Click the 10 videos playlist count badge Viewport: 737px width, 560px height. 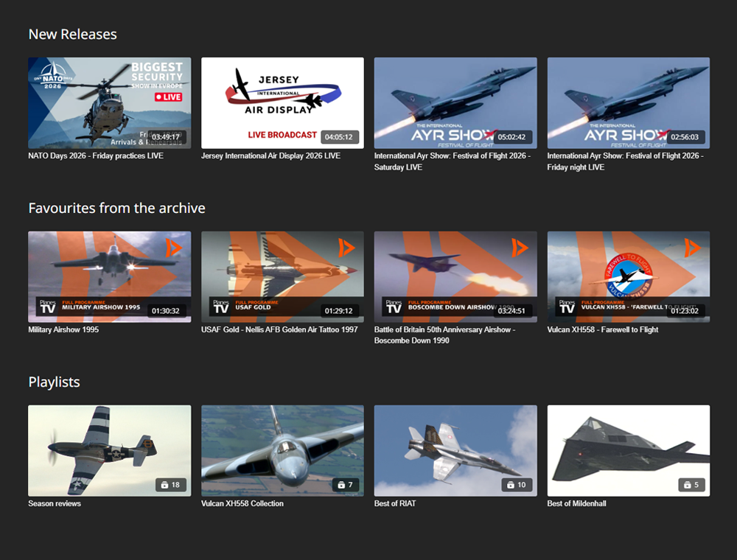point(517,485)
